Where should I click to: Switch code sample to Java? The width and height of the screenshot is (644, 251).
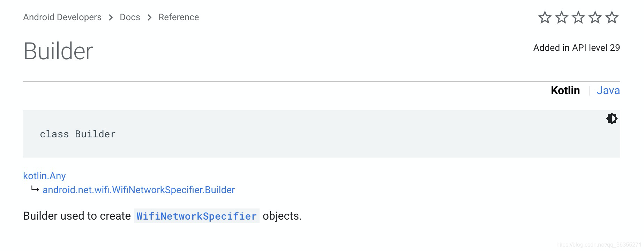[x=608, y=90]
